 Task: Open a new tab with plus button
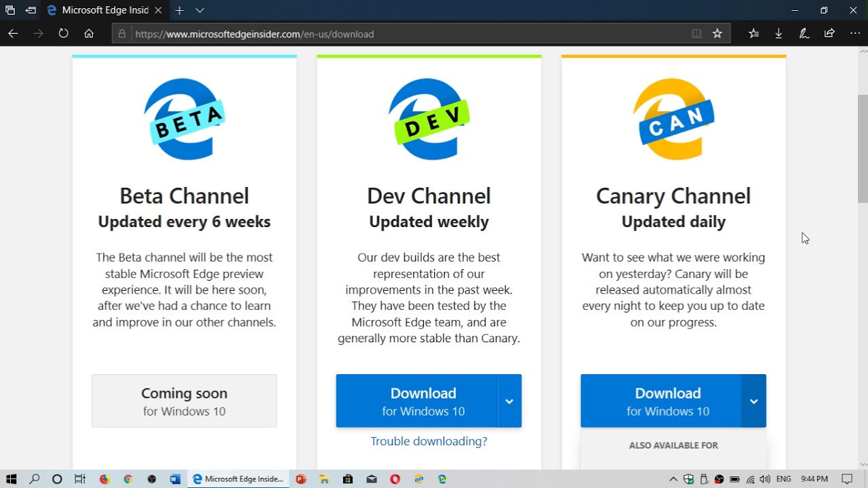(179, 11)
